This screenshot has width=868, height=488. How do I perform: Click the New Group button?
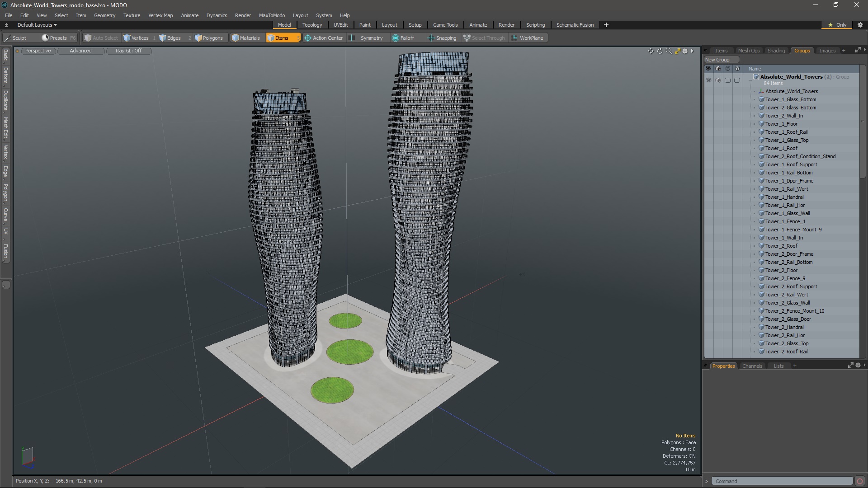[721, 60]
